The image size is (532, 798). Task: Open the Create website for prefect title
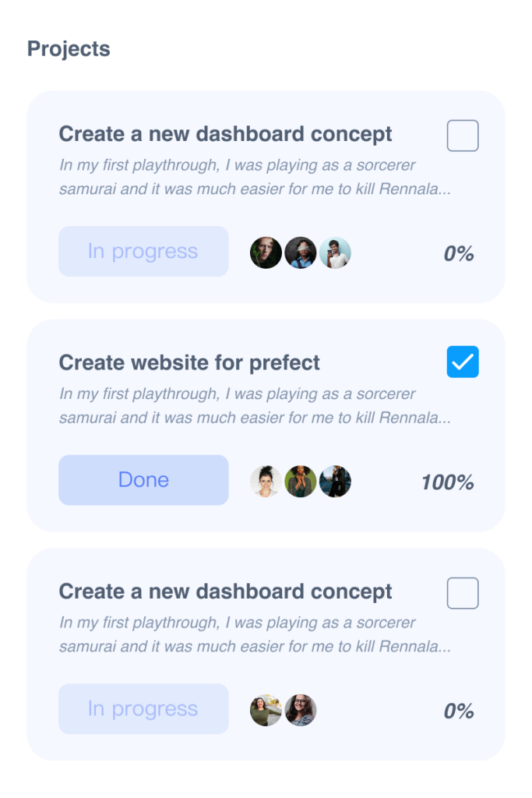pyautogui.click(x=189, y=363)
